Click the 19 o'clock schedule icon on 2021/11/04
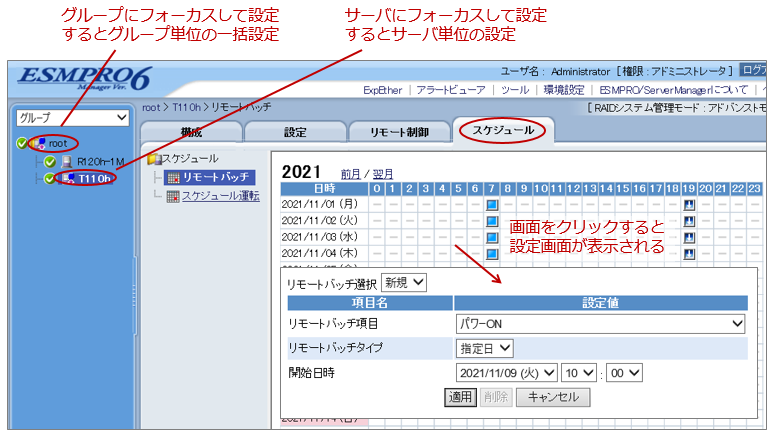The width and height of the screenshot is (773, 439). tap(689, 254)
